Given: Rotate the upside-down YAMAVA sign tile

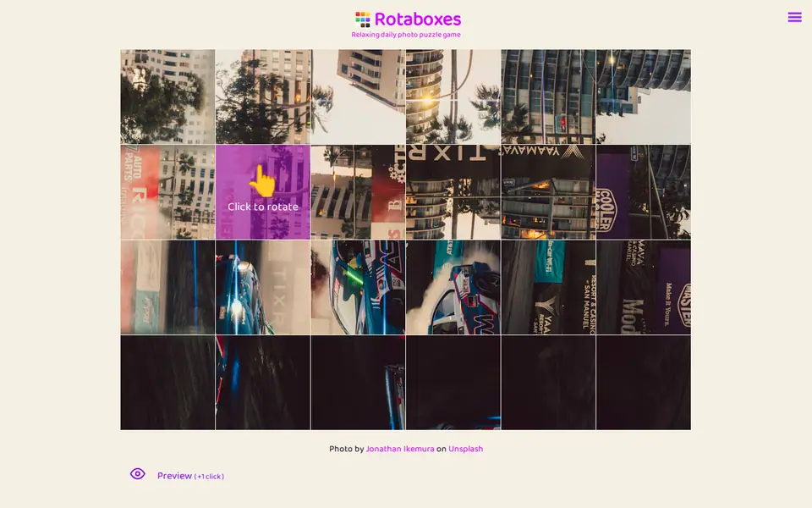Looking at the screenshot, I should (x=548, y=192).
